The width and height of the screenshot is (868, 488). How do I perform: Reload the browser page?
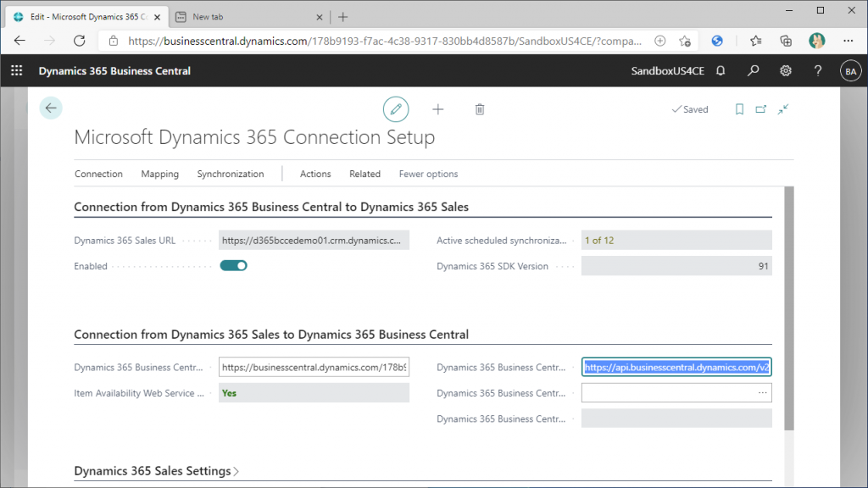(80, 41)
